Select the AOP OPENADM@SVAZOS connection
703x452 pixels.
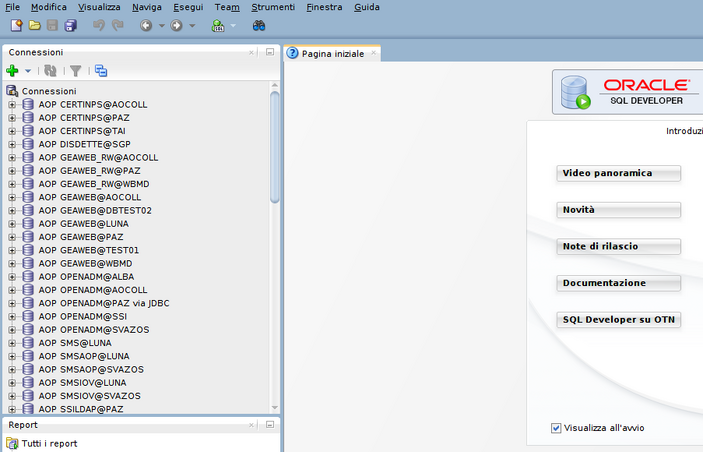pos(94,330)
